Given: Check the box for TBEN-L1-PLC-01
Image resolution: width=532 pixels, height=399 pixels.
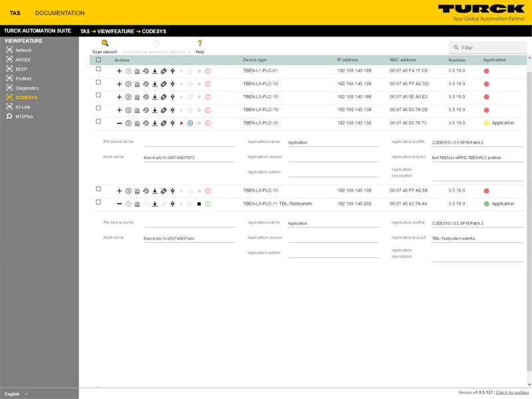Looking at the screenshot, I should click(x=98, y=69).
